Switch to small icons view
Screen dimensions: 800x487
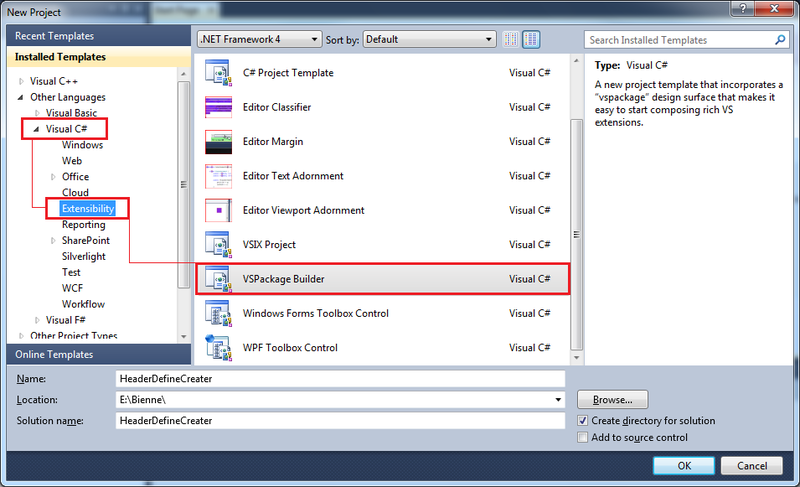[x=510, y=39]
